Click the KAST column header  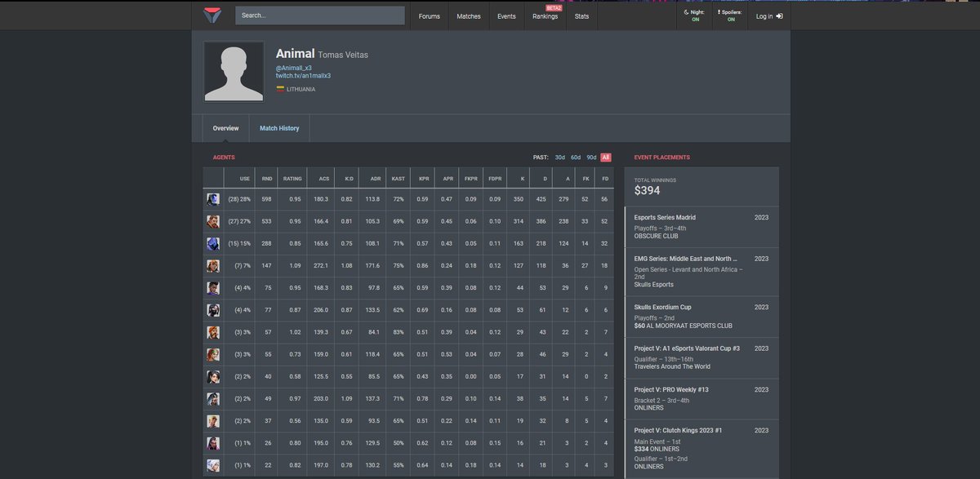(x=399, y=178)
